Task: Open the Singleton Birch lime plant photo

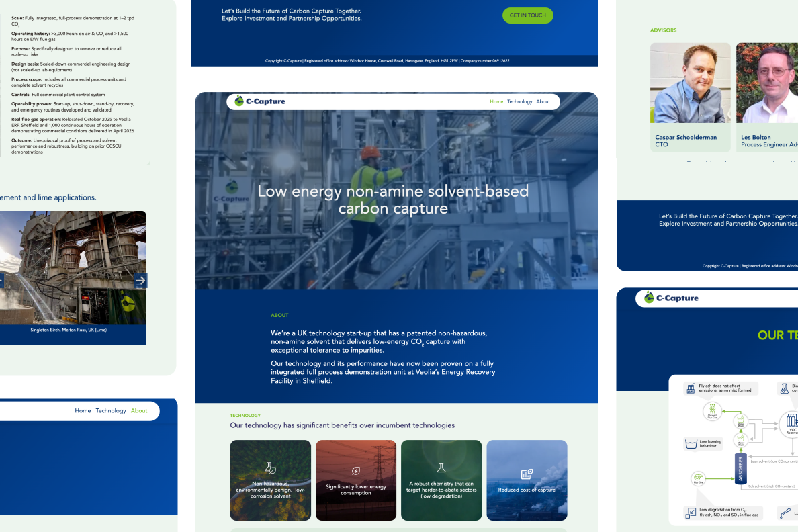Action: point(73,267)
